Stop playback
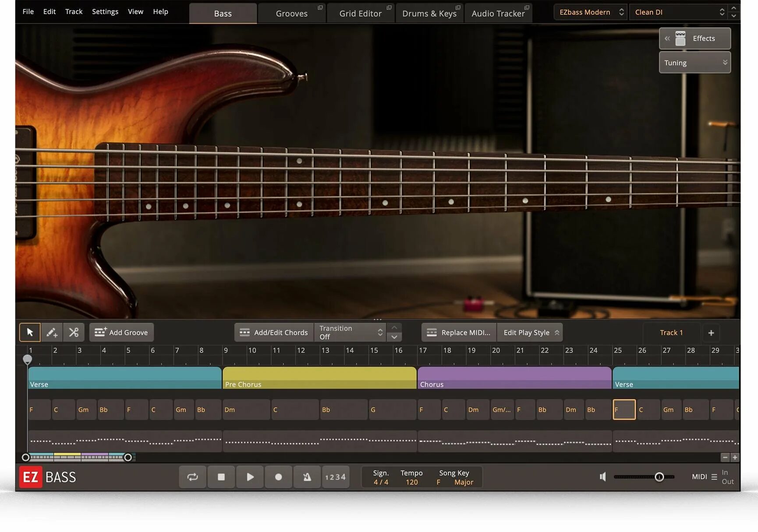This screenshot has height=532, width=758. [x=221, y=477]
